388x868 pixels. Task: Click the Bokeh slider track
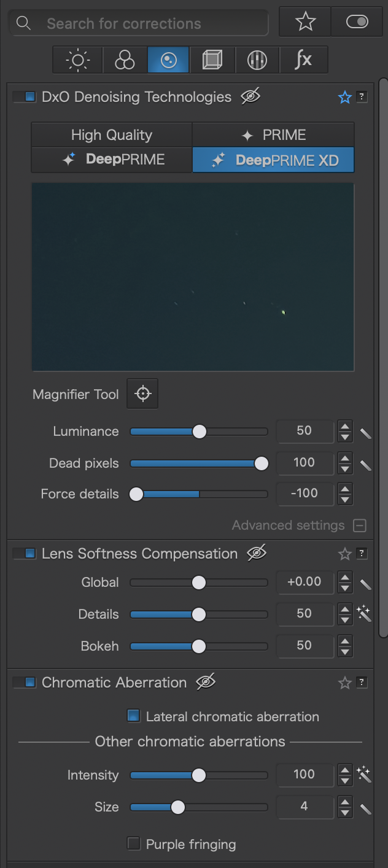pos(199,646)
